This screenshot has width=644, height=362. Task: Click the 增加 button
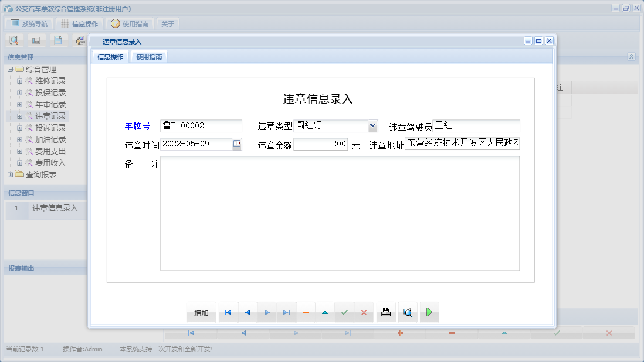point(201,312)
